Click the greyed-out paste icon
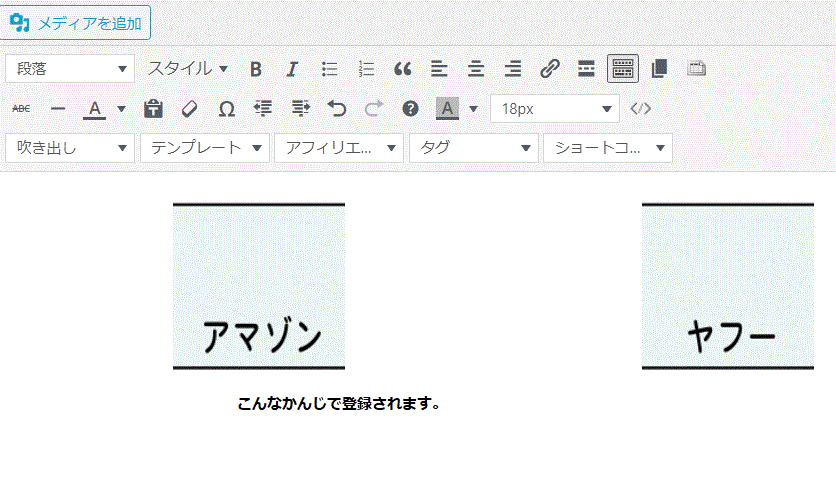The height and width of the screenshot is (496, 836). 696,69
